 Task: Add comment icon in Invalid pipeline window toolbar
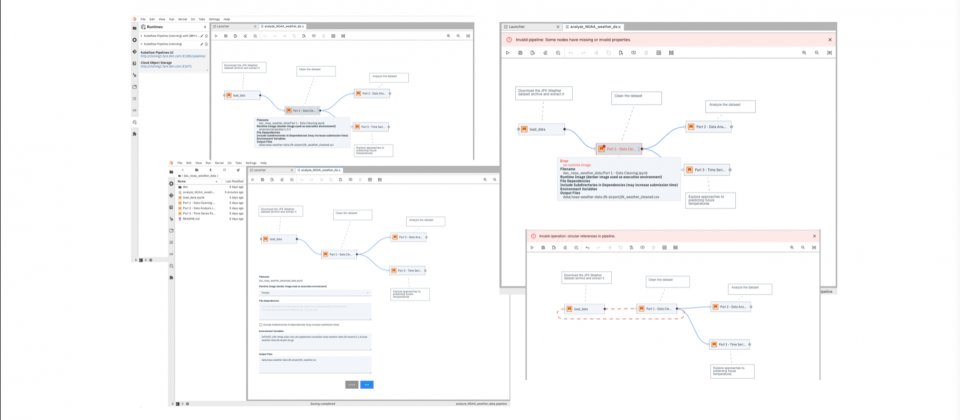634,53
